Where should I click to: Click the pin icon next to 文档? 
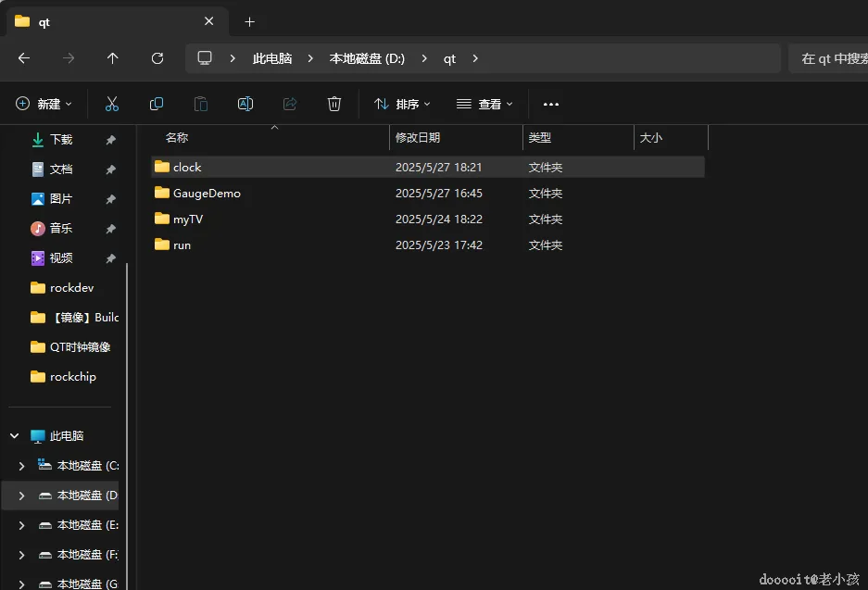pos(111,169)
